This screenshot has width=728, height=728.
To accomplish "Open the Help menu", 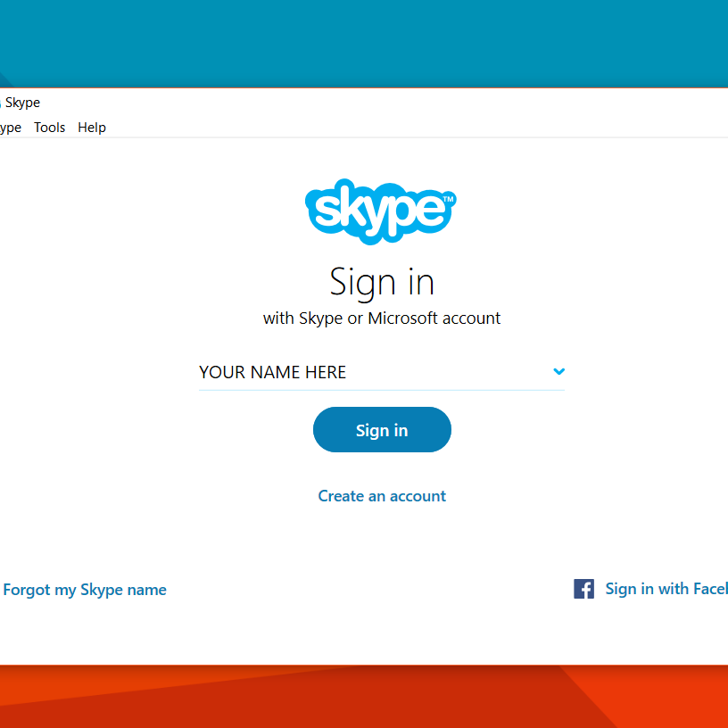I will click(x=92, y=128).
